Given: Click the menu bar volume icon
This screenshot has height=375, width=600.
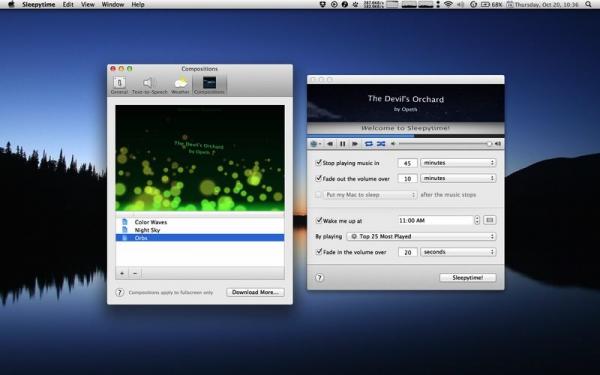Looking at the screenshot, I should click(x=461, y=5).
